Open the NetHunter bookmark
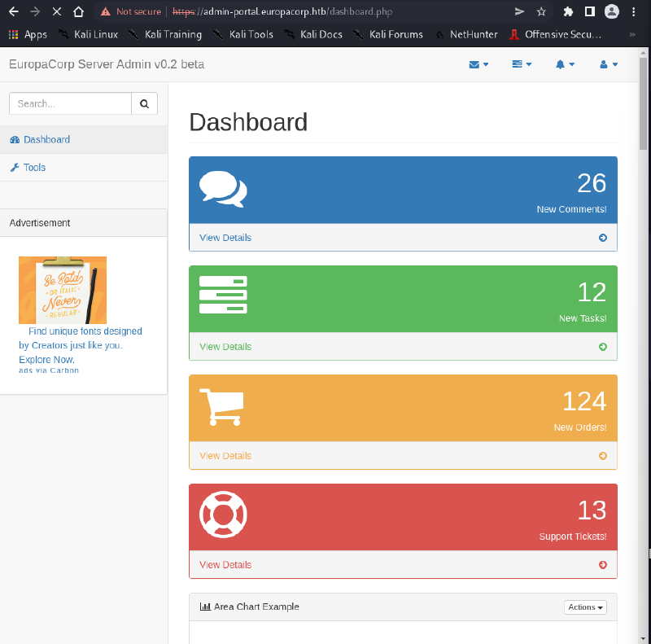Image resolution: width=651 pixels, height=644 pixels. point(474,34)
